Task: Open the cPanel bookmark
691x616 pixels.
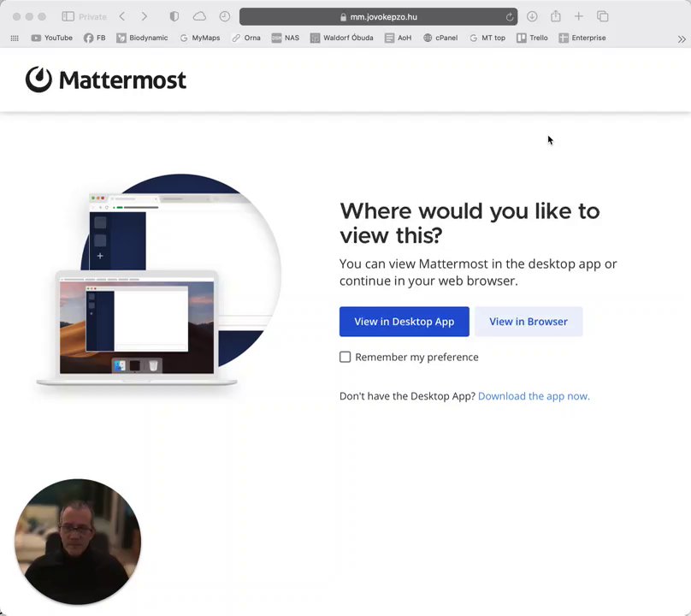Action: coord(440,38)
